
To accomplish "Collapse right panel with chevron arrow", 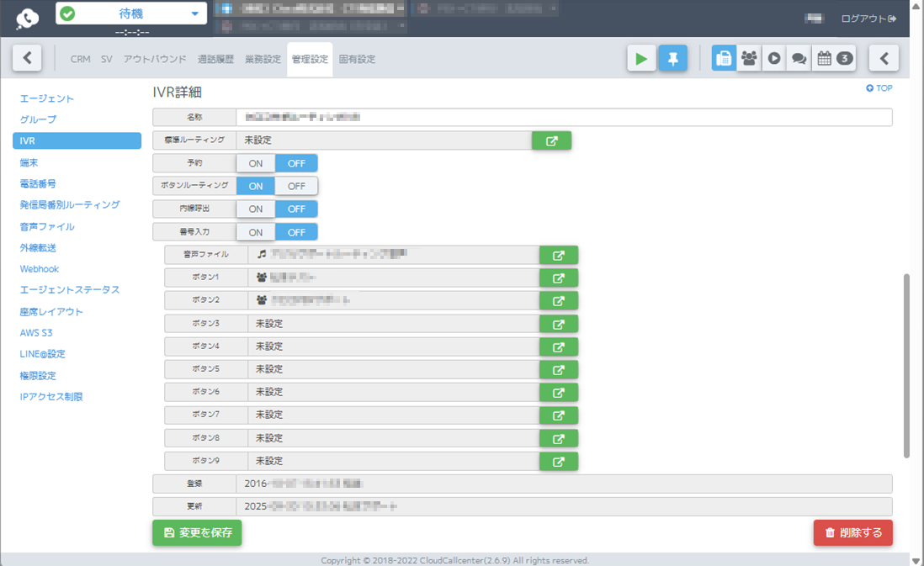I will click(x=884, y=59).
